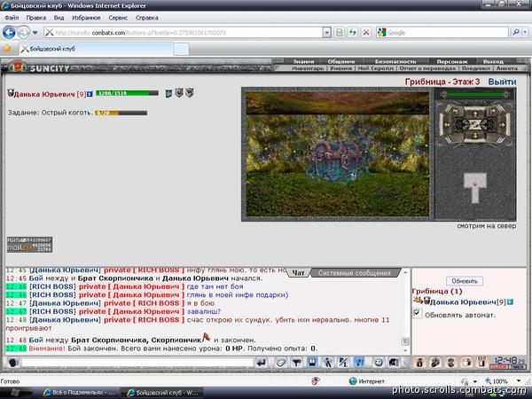
Task: Click the chat message input field
Action: click(137, 363)
